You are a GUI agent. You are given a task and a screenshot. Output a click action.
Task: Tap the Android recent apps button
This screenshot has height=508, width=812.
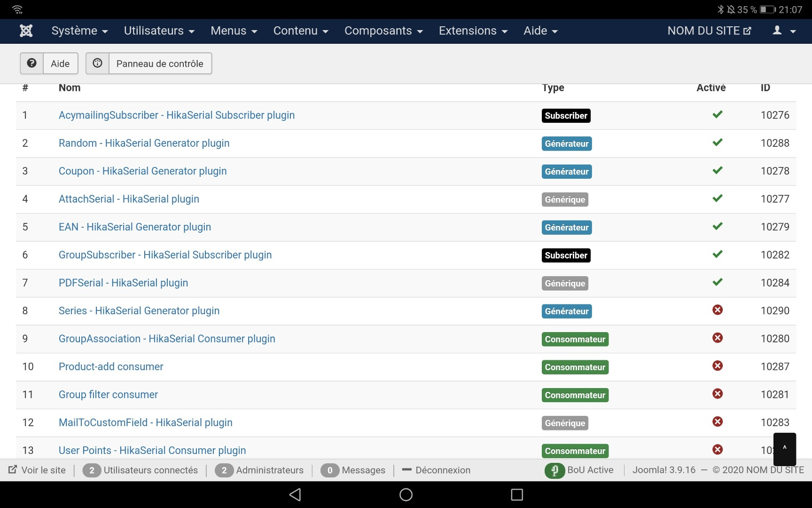[x=517, y=494]
